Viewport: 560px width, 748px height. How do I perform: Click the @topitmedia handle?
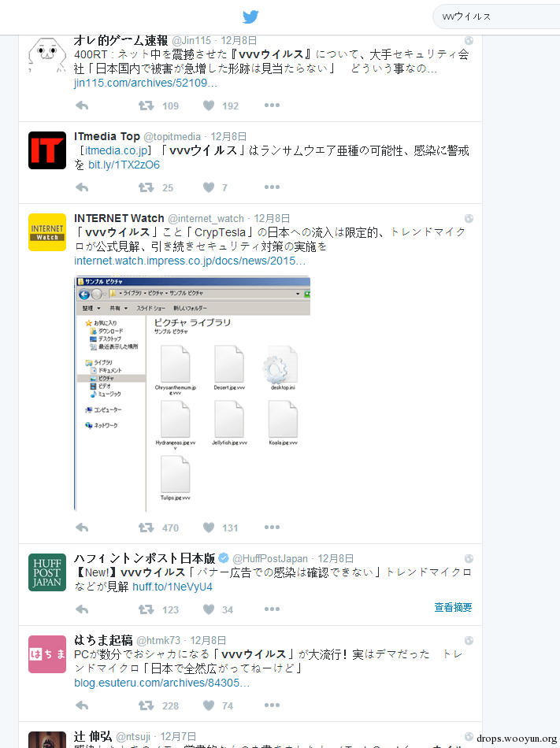pos(172,137)
